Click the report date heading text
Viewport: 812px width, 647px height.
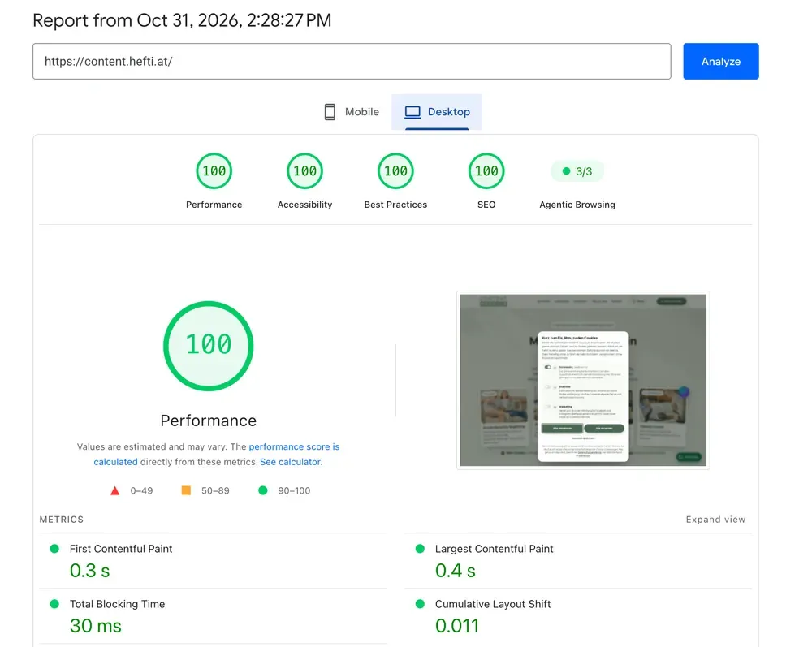click(x=182, y=20)
